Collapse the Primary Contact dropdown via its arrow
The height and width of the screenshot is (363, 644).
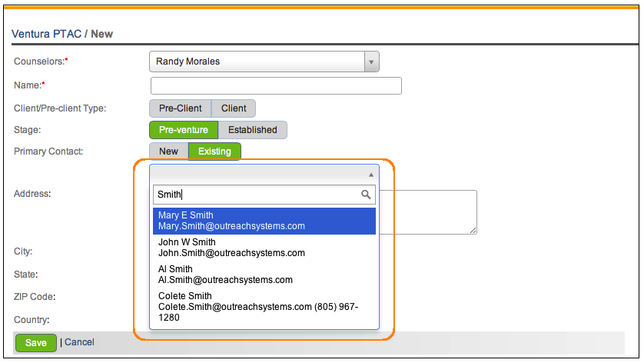point(371,175)
